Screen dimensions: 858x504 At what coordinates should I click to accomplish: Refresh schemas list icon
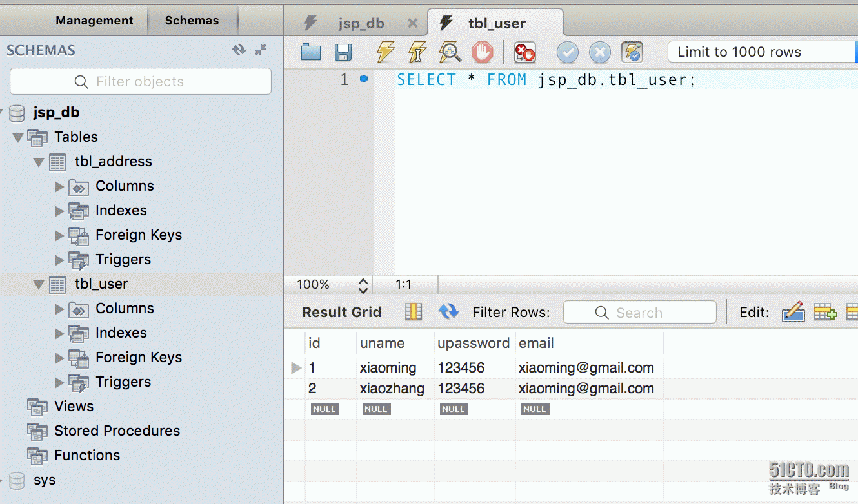pos(239,50)
